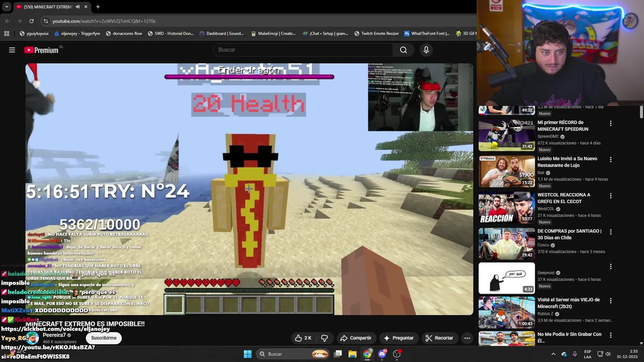Click the Chrome address bar URL
The image size is (644, 362).
(x=104, y=21)
